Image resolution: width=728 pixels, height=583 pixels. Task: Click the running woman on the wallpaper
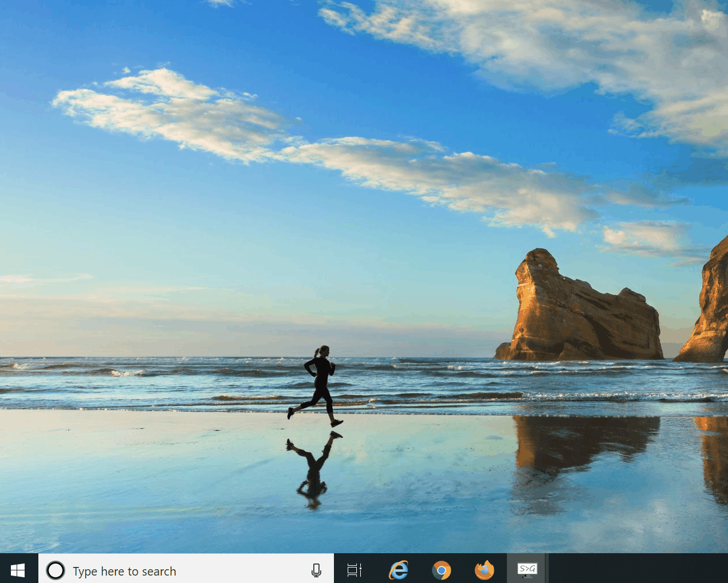click(x=320, y=384)
